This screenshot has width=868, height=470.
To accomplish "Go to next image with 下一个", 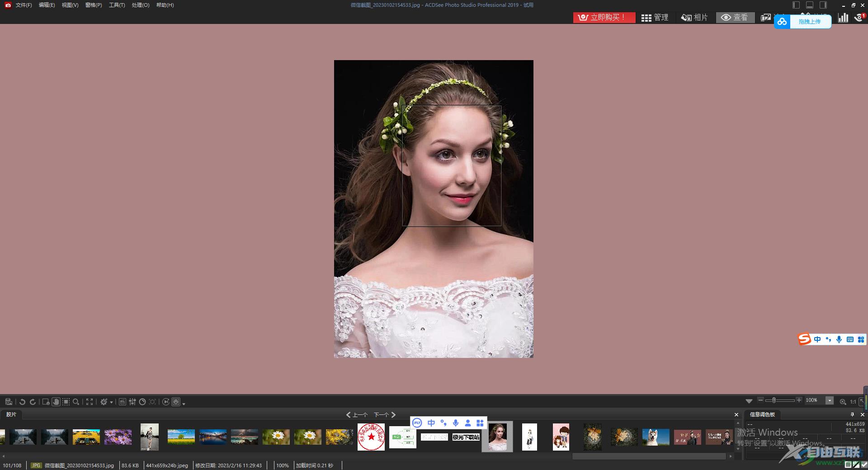I will point(385,414).
